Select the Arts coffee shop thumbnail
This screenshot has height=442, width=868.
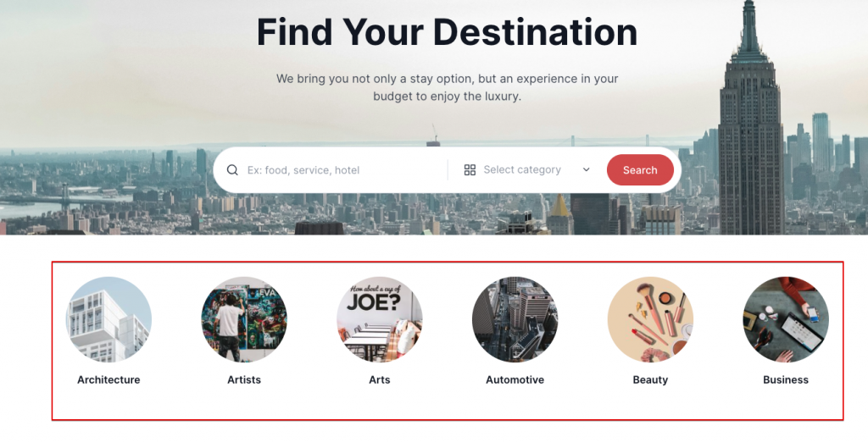pyautogui.click(x=380, y=320)
